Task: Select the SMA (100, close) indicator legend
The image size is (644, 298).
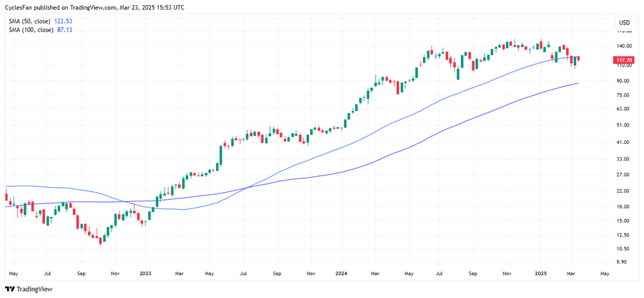Action: [x=31, y=30]
